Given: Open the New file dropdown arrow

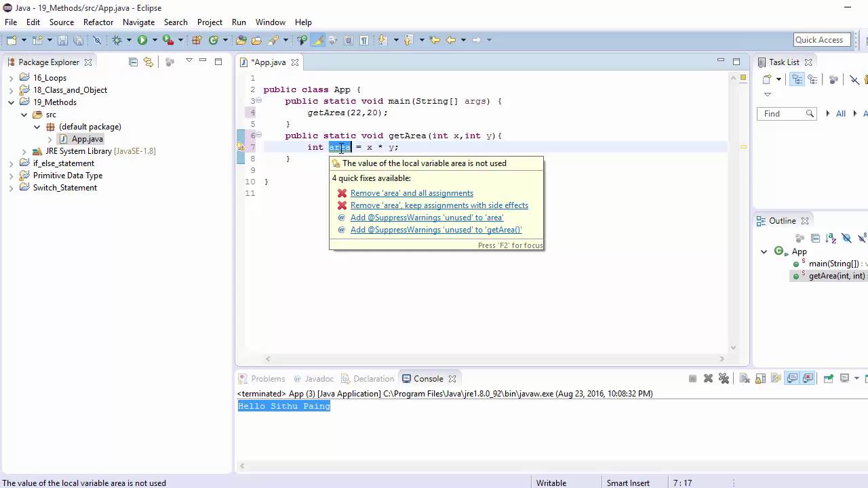Looking at the screenshot, I should tap(24, 40).
